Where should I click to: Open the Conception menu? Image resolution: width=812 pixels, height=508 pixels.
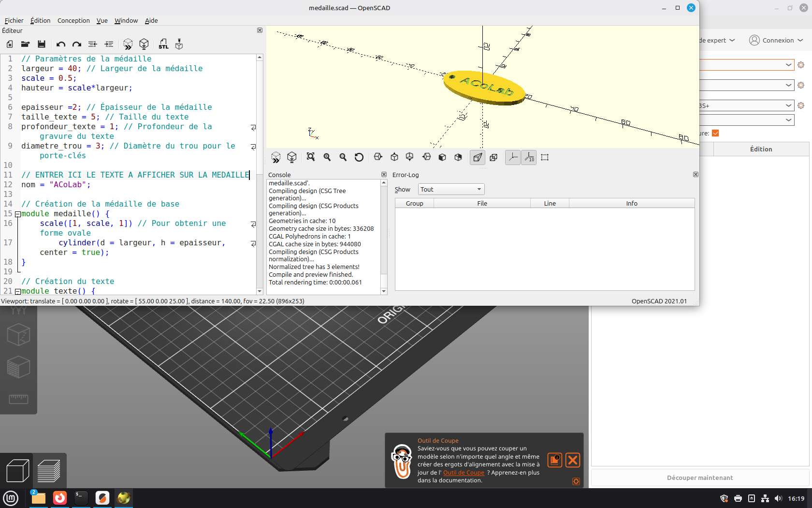(x=73, y=20)
